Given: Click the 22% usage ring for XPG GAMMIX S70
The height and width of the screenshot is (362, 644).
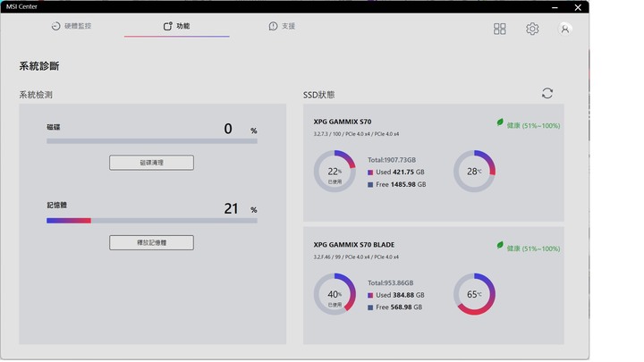Looking at the screenshot, I should [335, 171].
